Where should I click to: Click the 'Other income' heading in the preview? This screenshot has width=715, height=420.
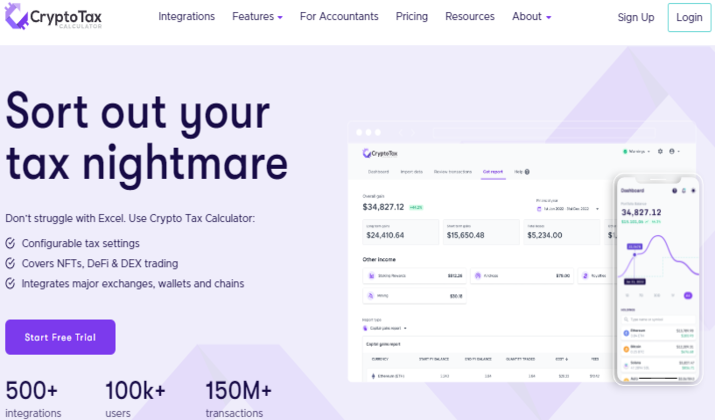379,259
